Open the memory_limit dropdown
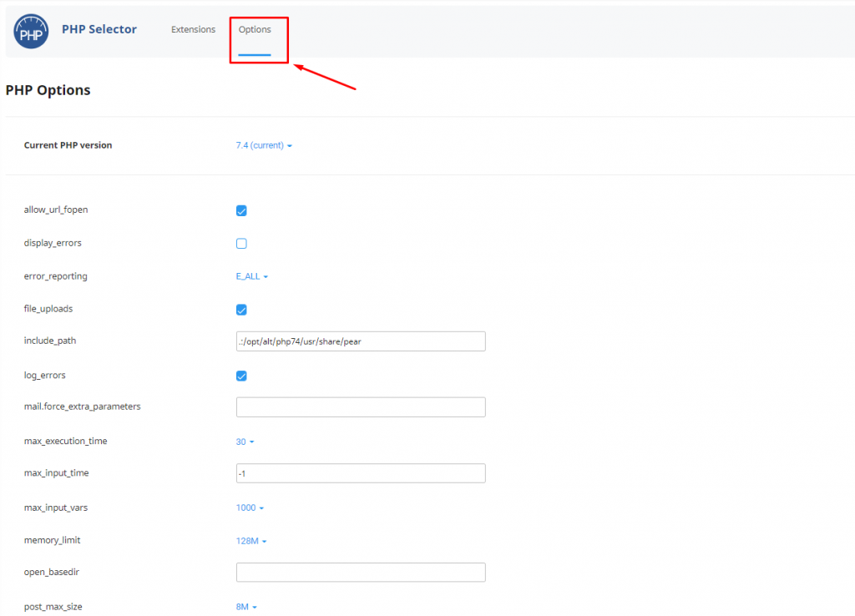Image resolution: width=855 pixels, height=616 pixels. [250, 540]
